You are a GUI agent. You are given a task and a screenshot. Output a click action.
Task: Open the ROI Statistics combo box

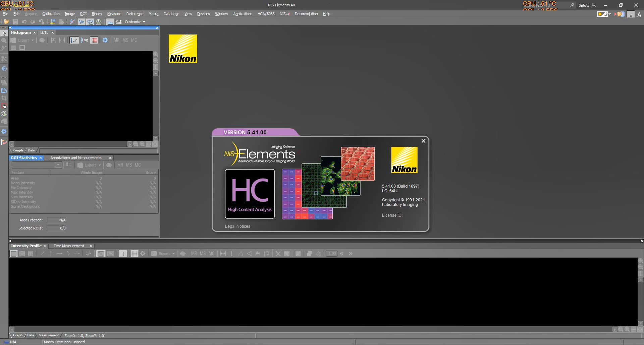point(36,165)
